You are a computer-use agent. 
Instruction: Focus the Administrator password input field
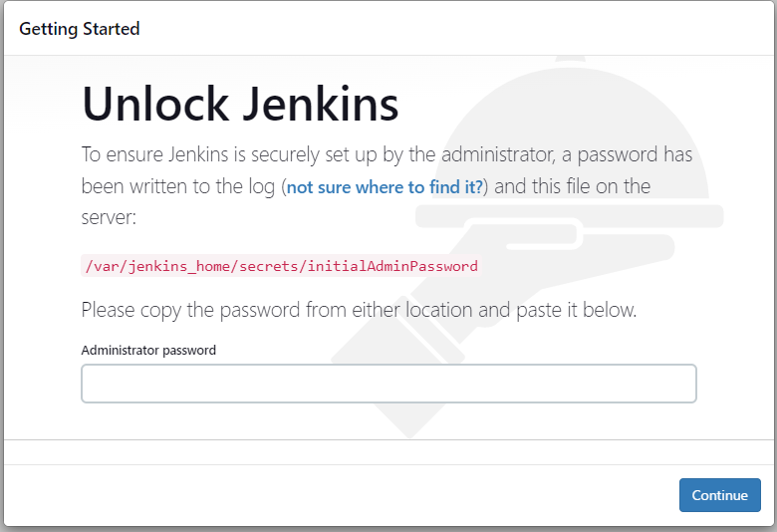[x=388, y=384]
